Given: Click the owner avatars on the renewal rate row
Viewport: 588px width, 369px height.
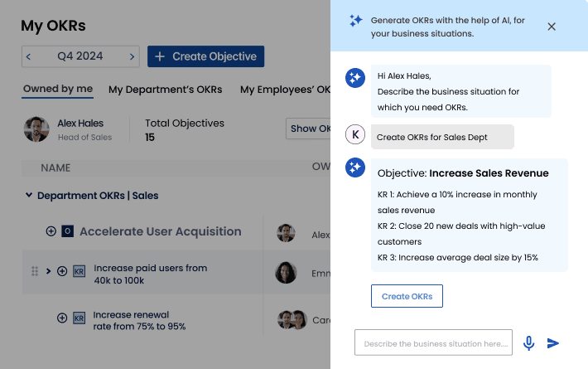Looking at the screenshot, I should 292,319.
